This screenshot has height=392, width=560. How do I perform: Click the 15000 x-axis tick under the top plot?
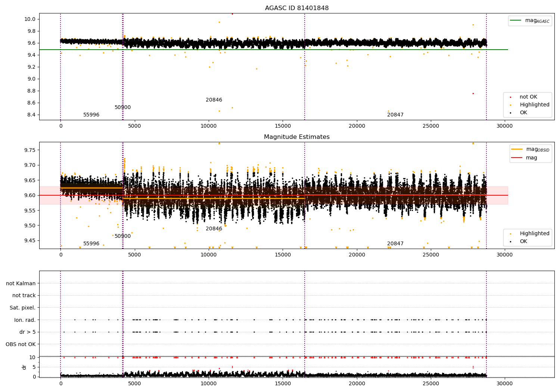pos(283,126)
